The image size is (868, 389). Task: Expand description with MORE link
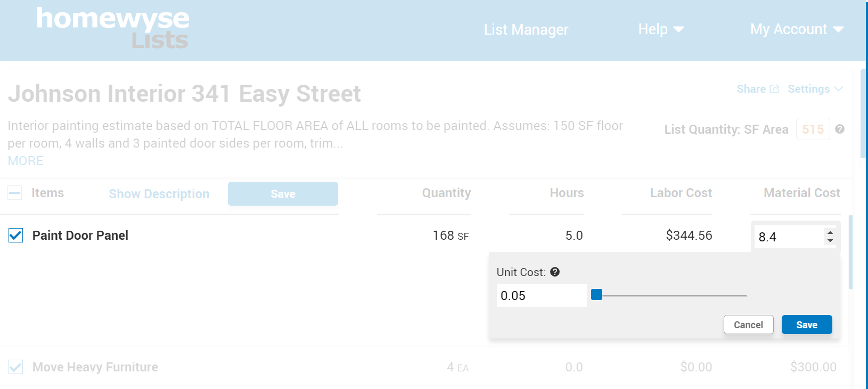26,161
